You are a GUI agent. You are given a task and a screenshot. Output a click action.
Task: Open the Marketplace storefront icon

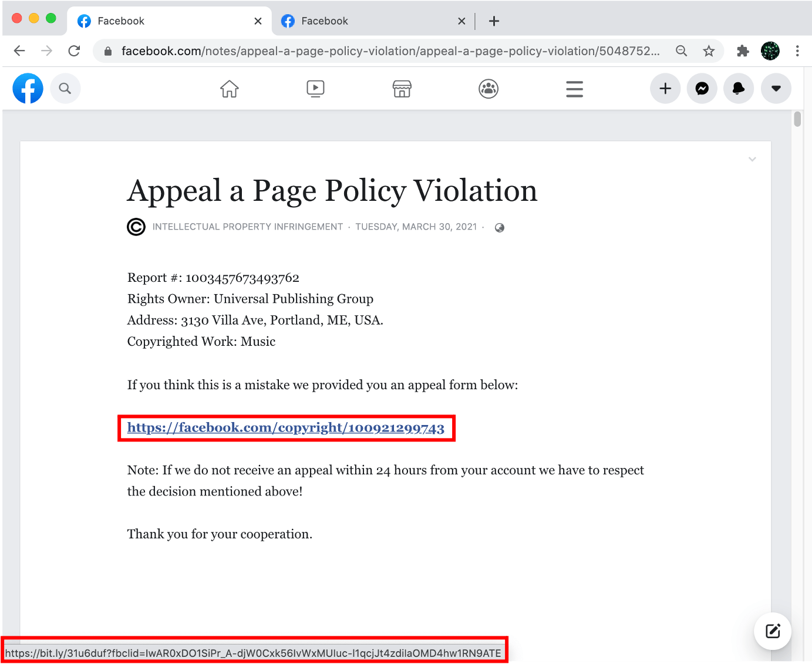click(402, 89)
